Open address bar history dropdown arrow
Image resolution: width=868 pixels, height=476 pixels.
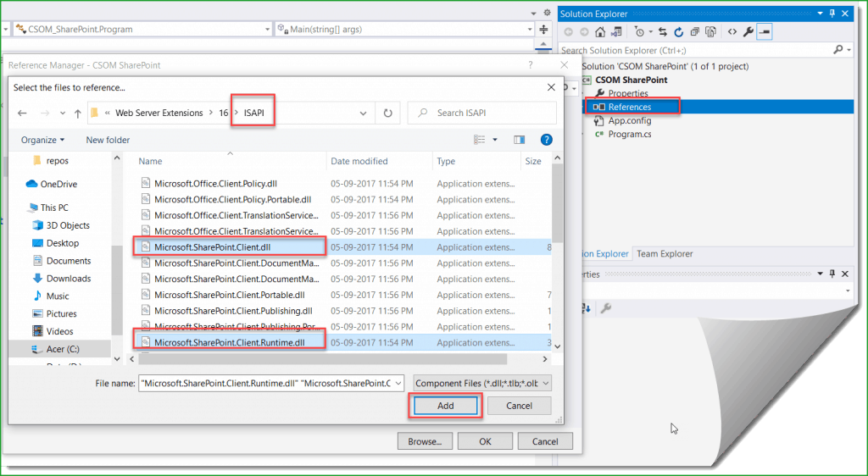(363, 113)
